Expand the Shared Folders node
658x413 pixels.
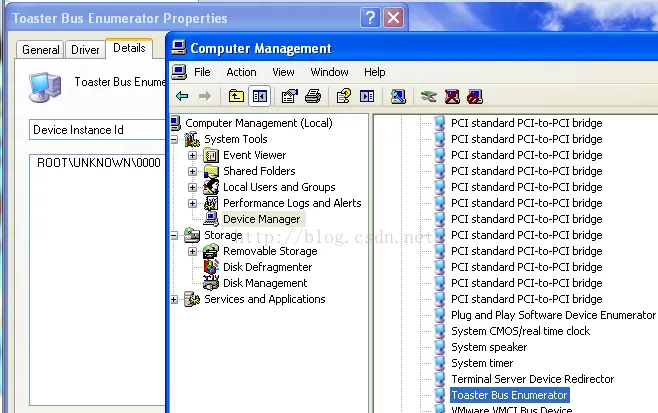(x=193, y=171)
